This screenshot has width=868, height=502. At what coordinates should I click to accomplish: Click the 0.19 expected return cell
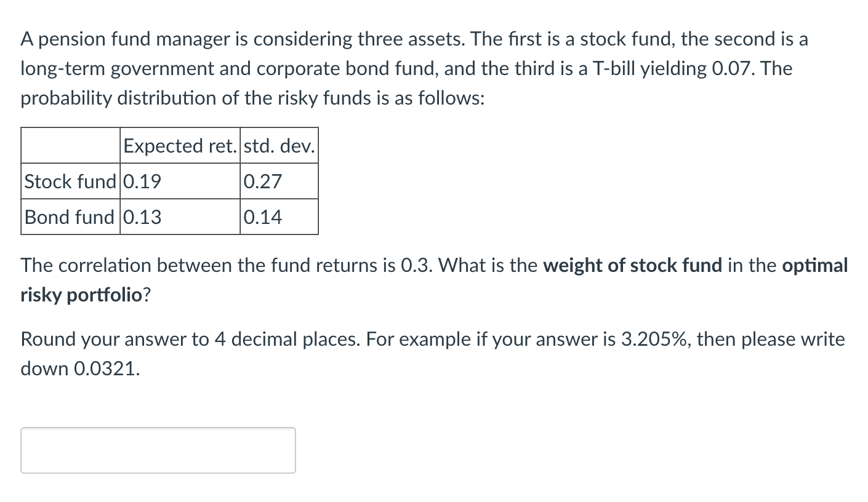click(180, 181)
